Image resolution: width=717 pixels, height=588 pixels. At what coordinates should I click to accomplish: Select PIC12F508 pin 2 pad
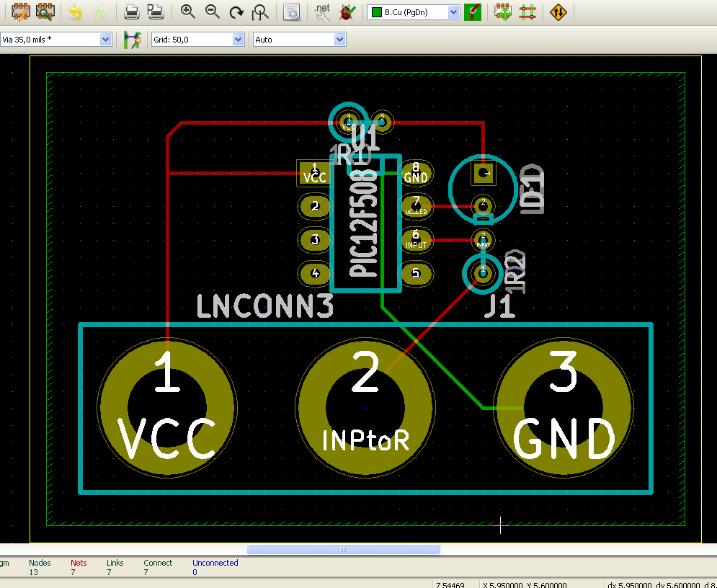315,206
